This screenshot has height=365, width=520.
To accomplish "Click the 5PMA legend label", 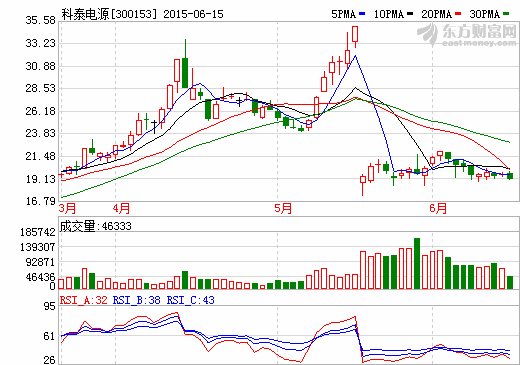I will pyautogui.click(x=344, y=14).
